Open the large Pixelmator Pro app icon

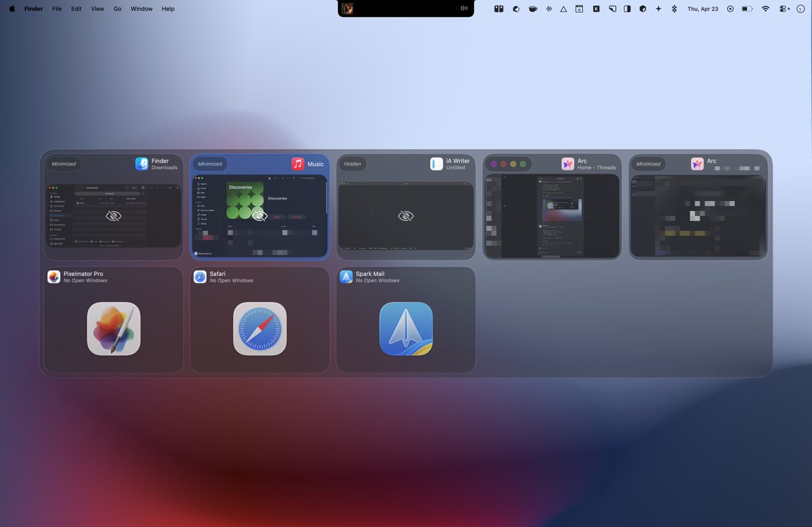coord(114,328)
